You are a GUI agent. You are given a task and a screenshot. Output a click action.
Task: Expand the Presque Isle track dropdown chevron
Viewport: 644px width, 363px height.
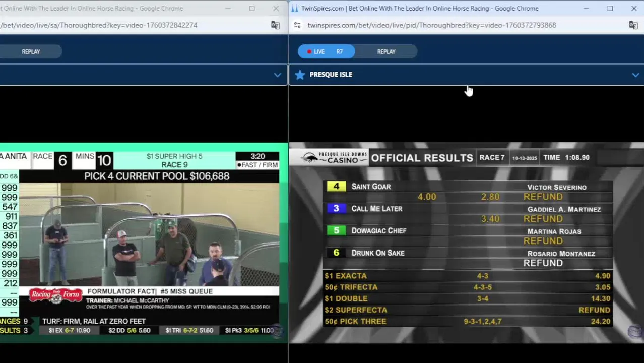[x=635, y=75]
